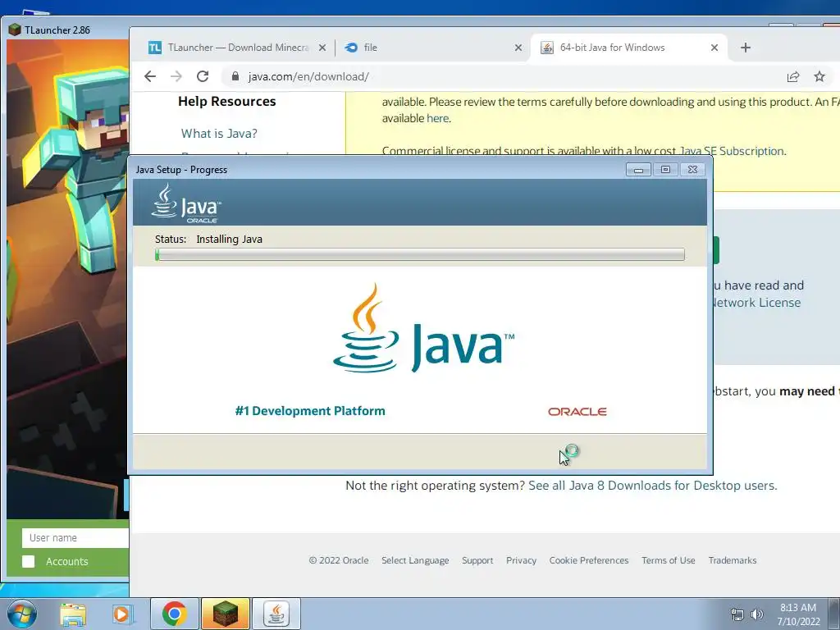Open the Java SE Subscription link

pyautogui.click(x=732, y=151)
